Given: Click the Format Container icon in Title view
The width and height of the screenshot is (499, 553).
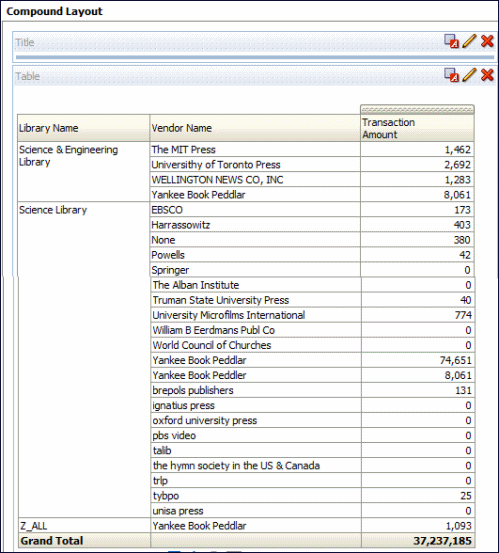Looking at the screenshot, I should (x=451, y=41).
